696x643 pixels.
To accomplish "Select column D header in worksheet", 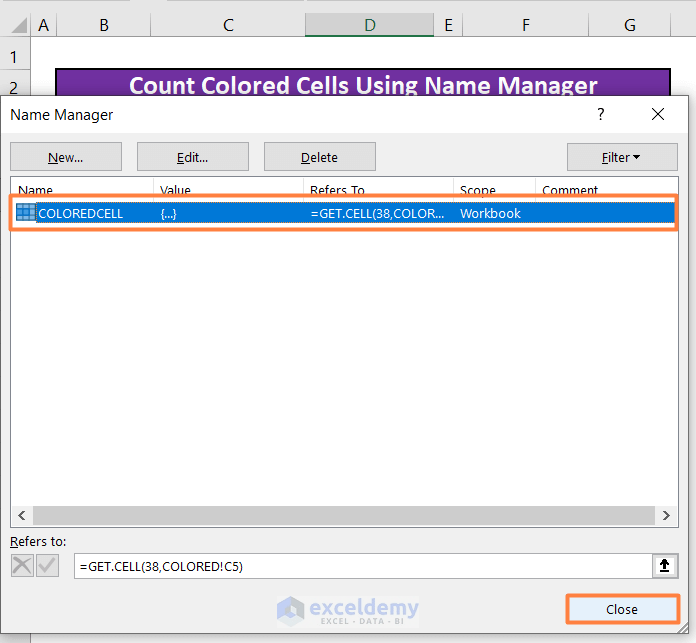I will coord(369,25).
